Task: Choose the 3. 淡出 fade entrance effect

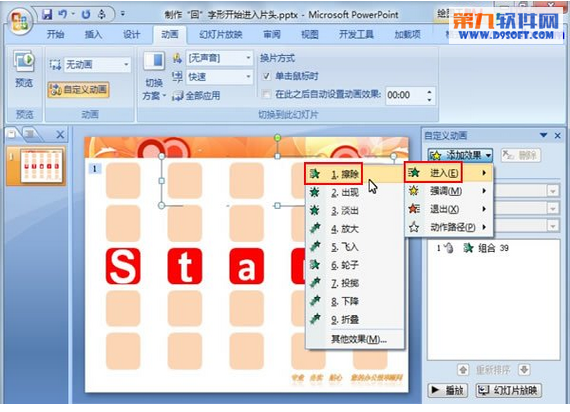Action: (354, 211)
